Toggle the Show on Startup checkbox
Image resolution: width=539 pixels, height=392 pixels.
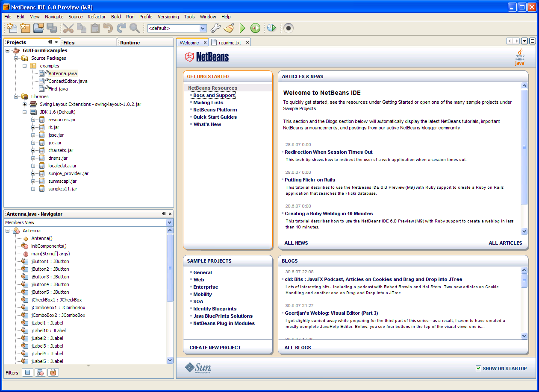coord(478,368)
